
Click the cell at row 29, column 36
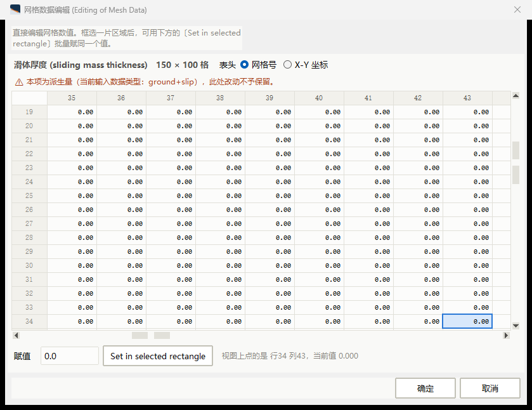[x=122, y=251]
